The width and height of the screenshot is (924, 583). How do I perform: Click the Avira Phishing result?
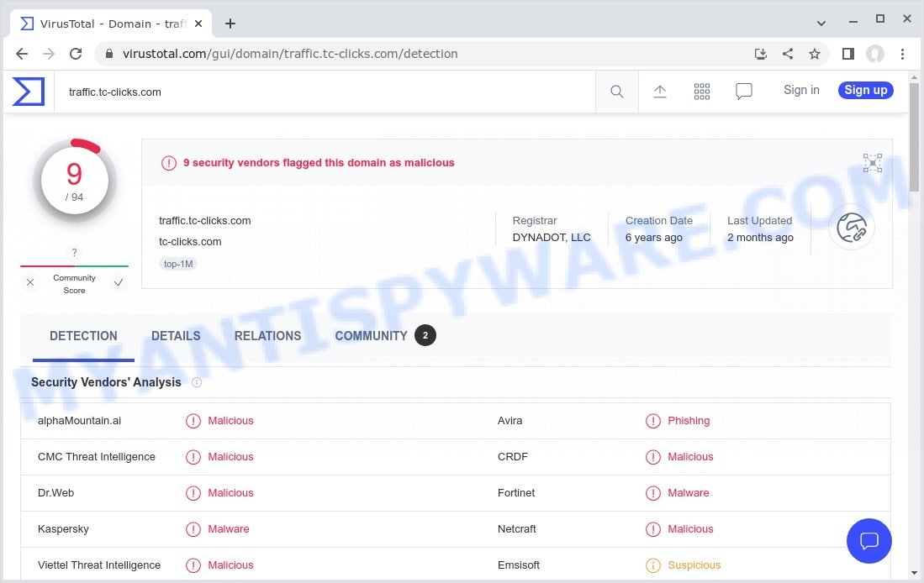click(x=689, y=421)
